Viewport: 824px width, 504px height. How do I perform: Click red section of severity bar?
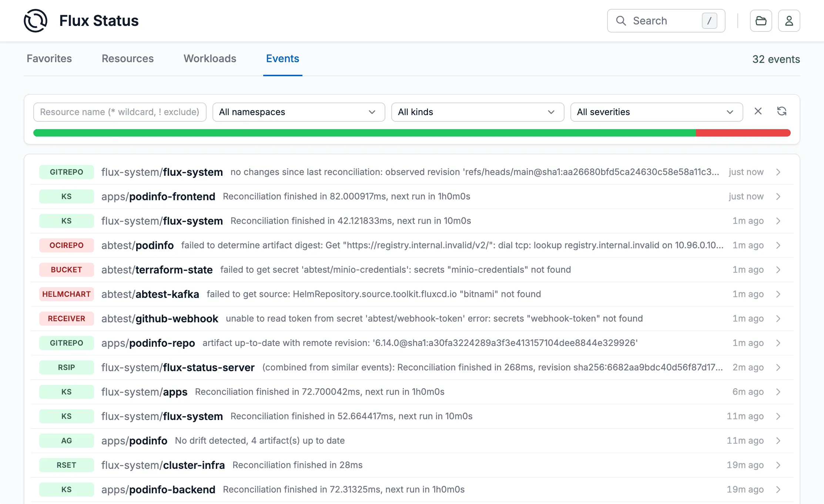[743, 133]
